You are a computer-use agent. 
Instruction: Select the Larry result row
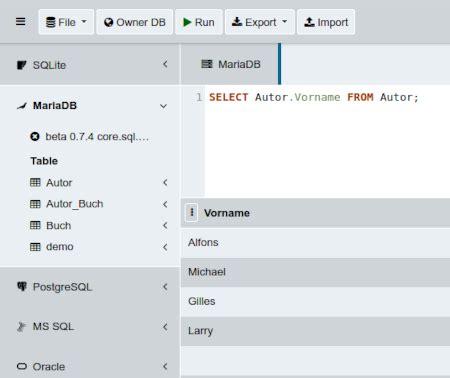click(315, 331)
